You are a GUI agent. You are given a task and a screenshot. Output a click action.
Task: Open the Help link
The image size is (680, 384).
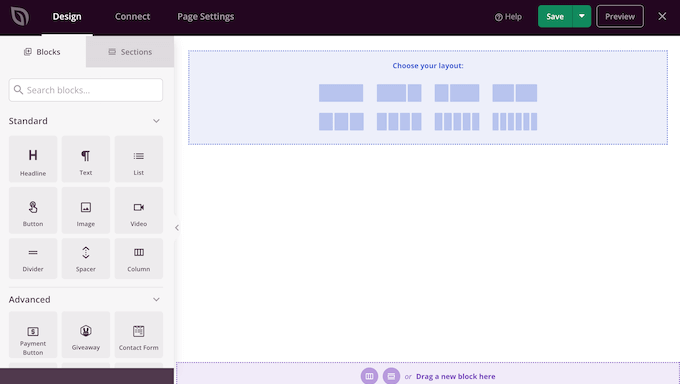coord(508,17)
